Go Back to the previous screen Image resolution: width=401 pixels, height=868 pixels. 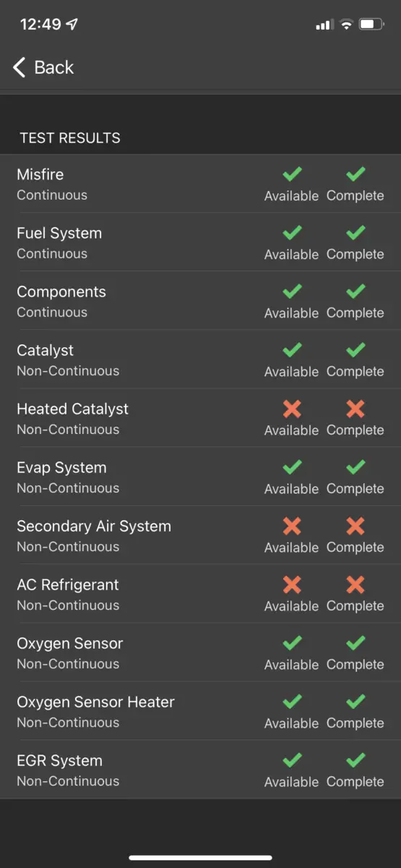click(x=43, y=67)
